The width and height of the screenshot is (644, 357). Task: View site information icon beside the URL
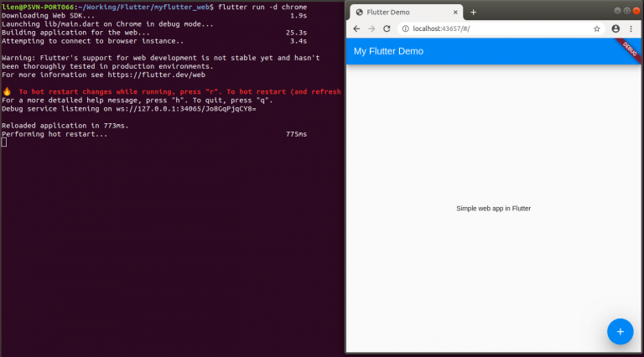pos(406,28)
